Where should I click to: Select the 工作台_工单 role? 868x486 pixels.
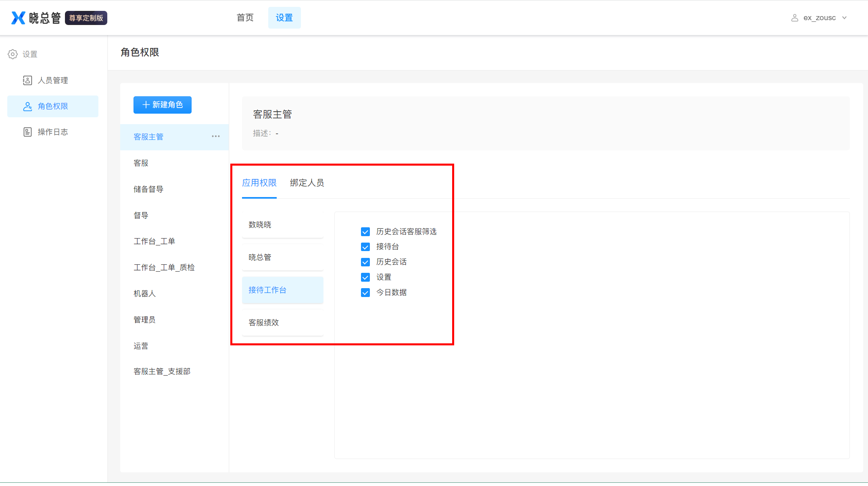coord(174,241)
